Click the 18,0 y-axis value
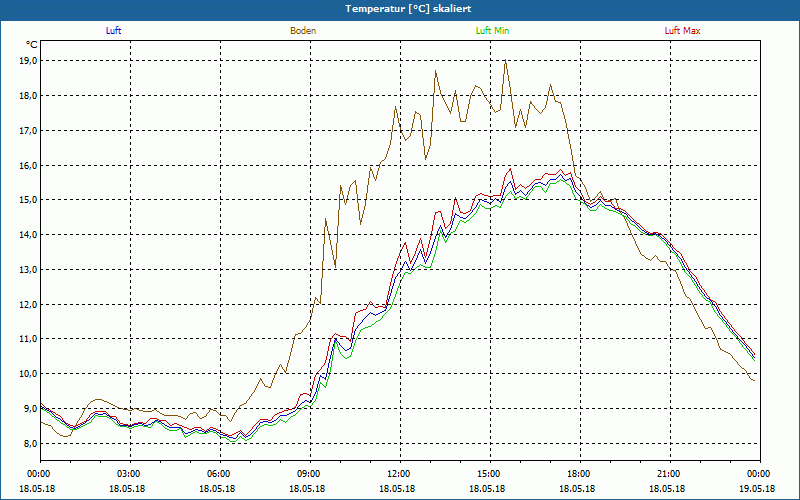The image size is (800, 500). point(29,95)
